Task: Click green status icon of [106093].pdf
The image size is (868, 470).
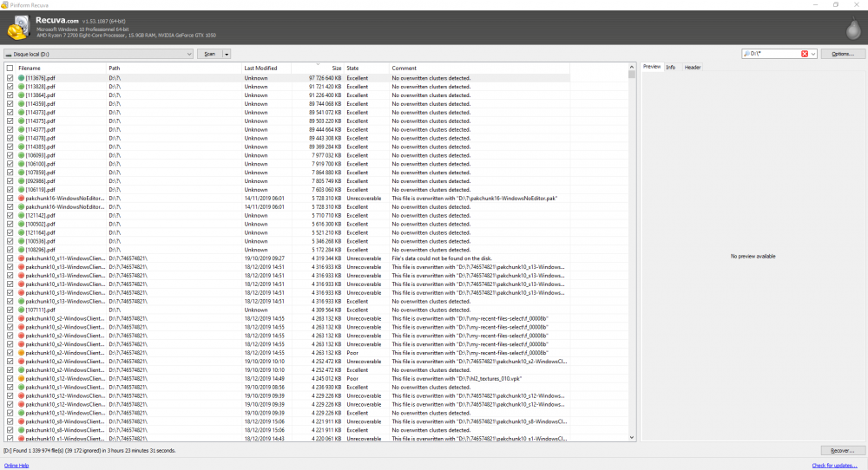Action: coord(21,155)
